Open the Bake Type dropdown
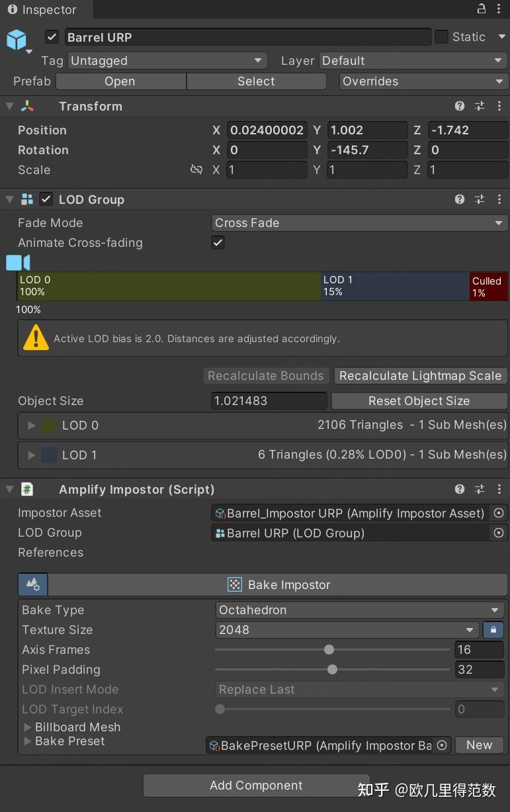This screenshot has width=510, height=812. [360, 609]
